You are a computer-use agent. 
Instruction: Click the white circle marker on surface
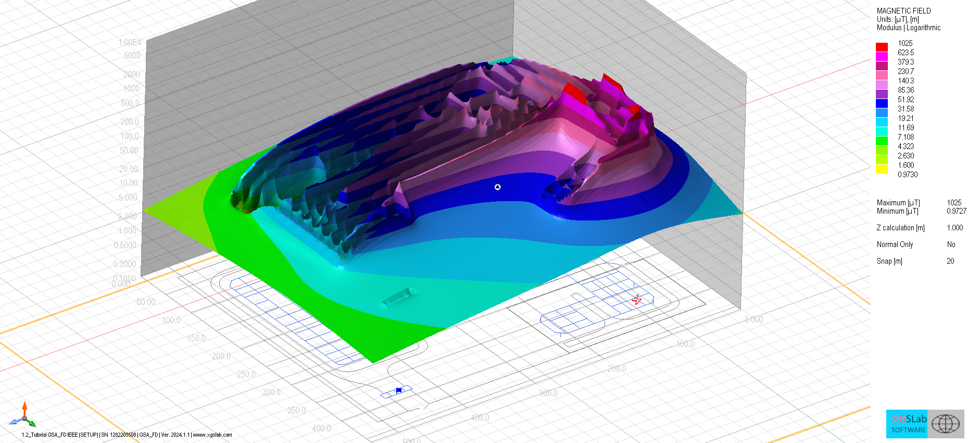(x=497, y=187)
